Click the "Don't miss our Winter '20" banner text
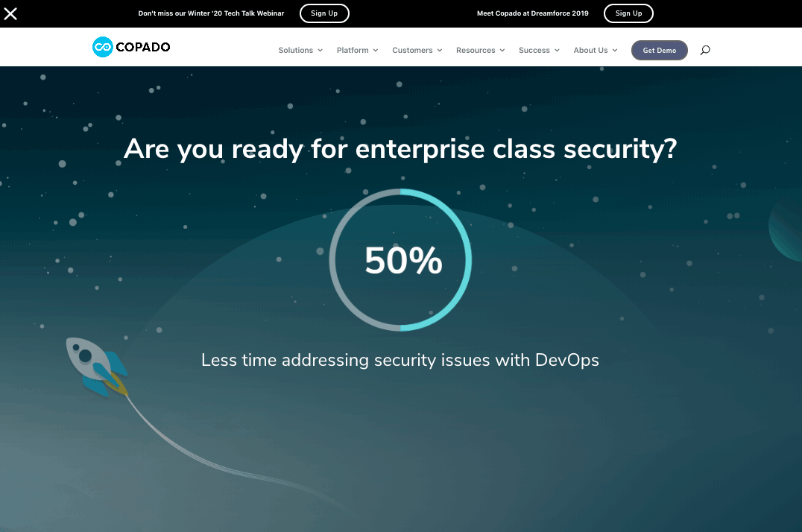This screenshot has height=532, width=802. coord(211,13)
